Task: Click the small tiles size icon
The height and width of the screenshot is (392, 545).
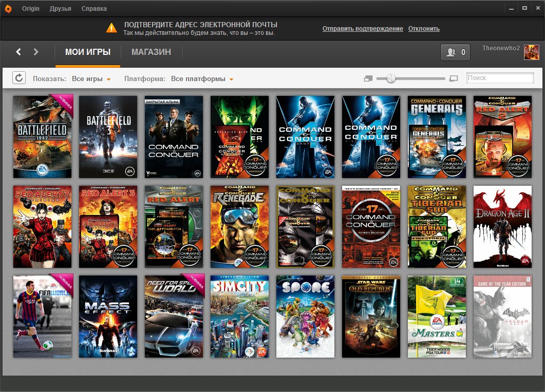Action: (368, 79)
